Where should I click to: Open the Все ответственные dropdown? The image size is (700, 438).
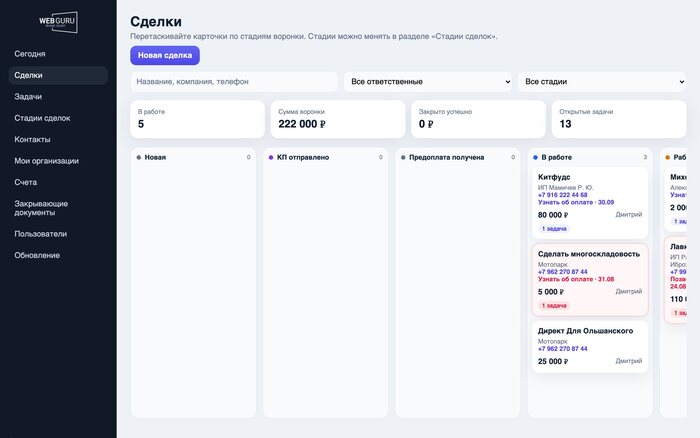click(x=428, y=82)
